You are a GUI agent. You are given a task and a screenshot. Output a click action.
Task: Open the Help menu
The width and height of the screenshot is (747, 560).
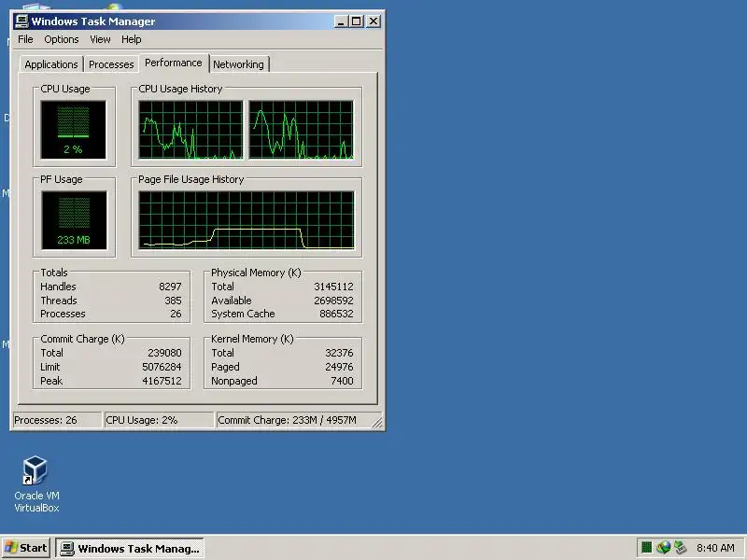pos(131,39)
